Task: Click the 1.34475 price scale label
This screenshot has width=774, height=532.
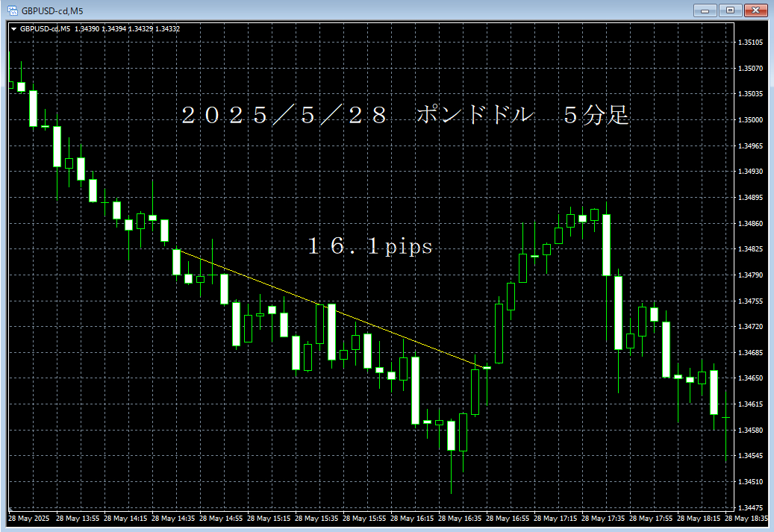Action: point(750,508)
